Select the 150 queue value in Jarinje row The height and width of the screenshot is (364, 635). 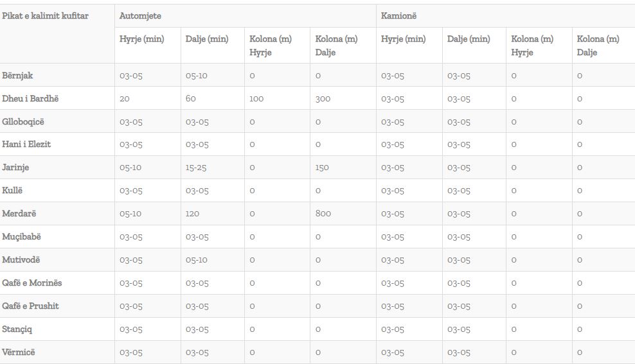pos(322,168)
